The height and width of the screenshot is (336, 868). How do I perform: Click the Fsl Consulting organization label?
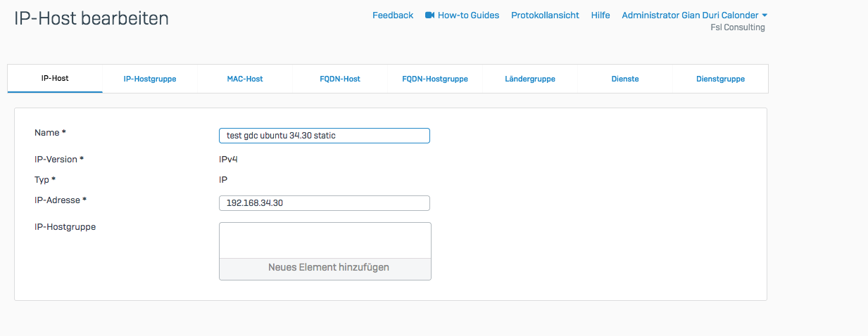coord(738,27)
